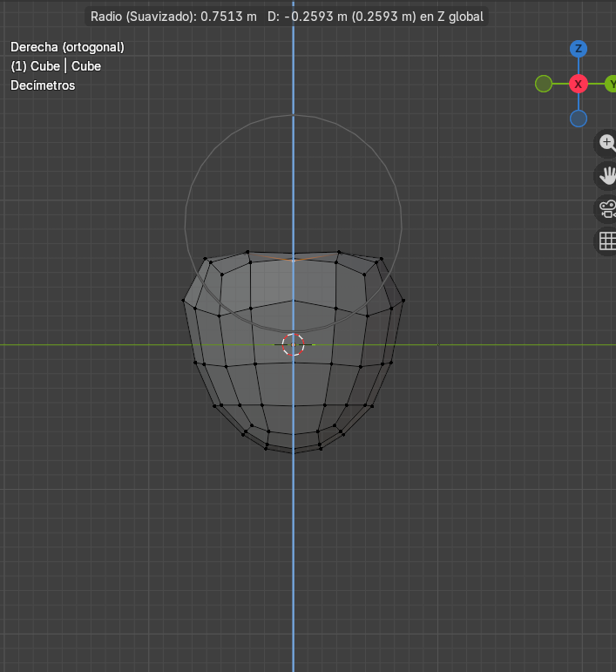Click the hand pan view icon
Image resolution: width=616 pixels, height=672 pixels.
point(607,175)
